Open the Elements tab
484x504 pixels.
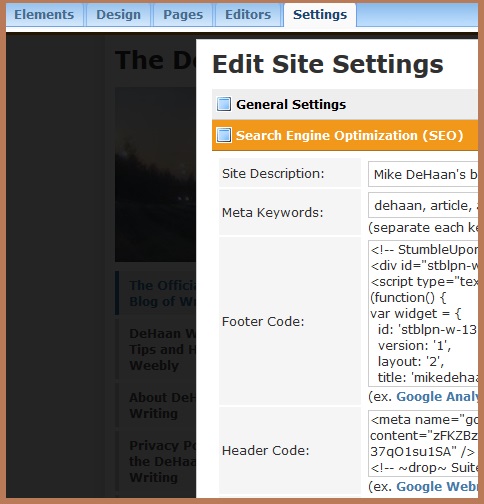point(44,15)
